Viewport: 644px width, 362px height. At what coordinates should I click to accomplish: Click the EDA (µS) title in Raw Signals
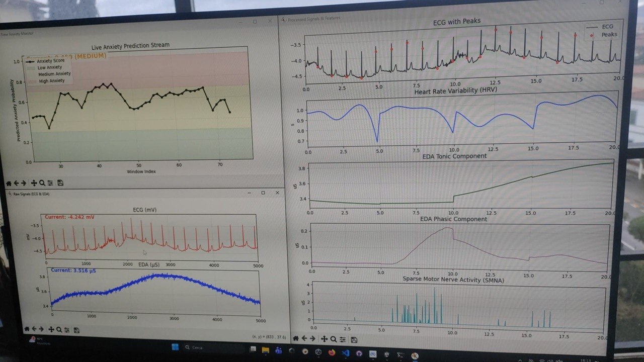[x=149, y=264]
